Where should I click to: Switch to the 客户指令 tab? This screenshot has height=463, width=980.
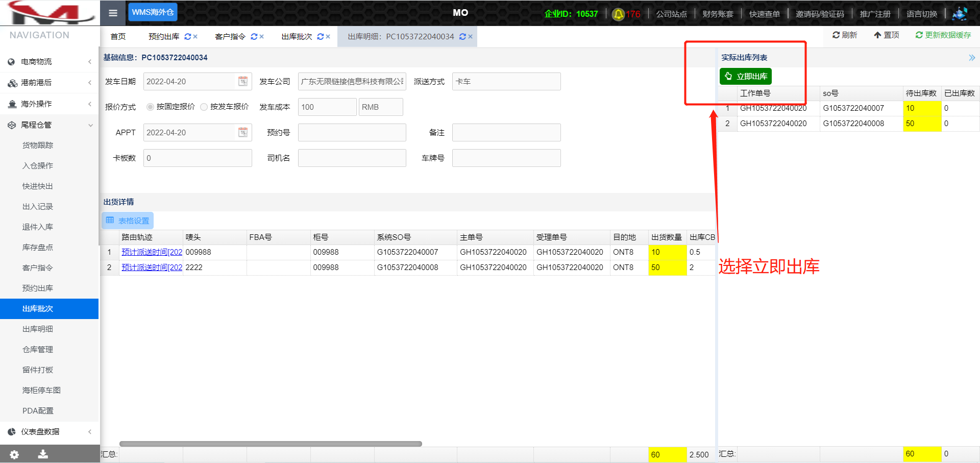(230, 37)
